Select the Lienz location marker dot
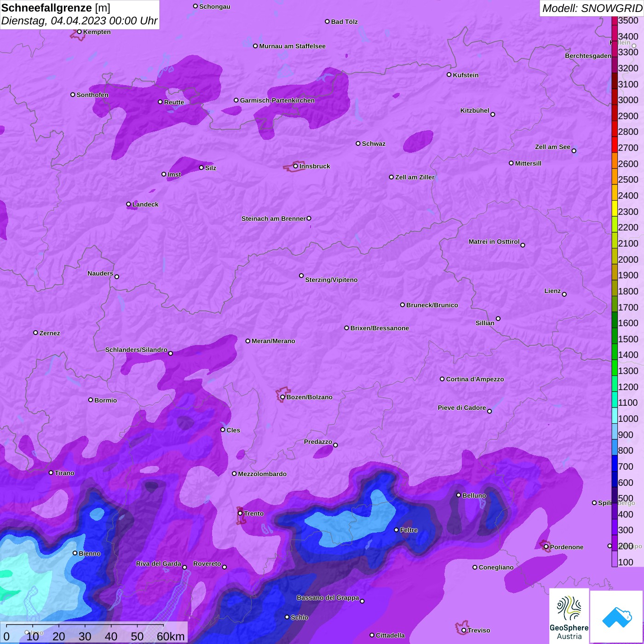This screenshot has height=644, width=644. (564, 294)
